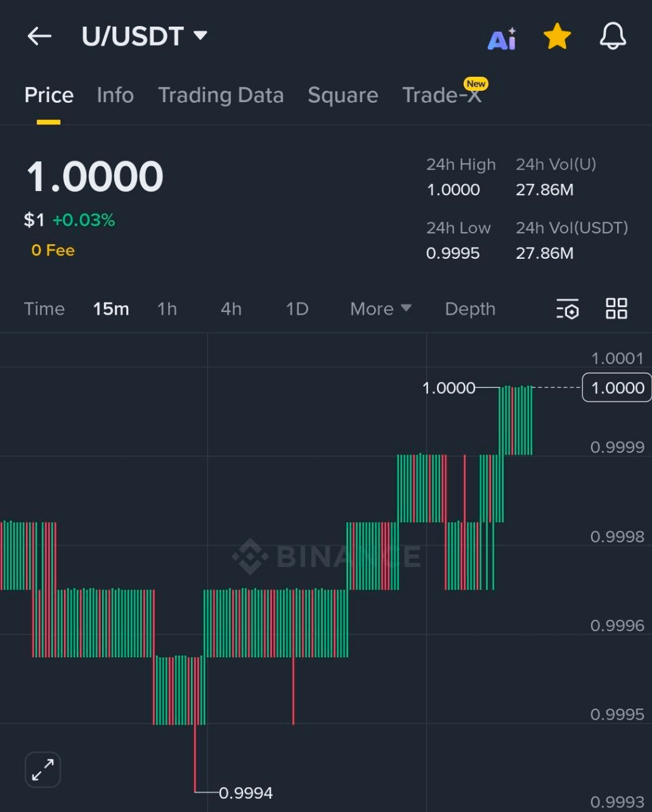Switch chart to 4h interval

coord(231,309)
